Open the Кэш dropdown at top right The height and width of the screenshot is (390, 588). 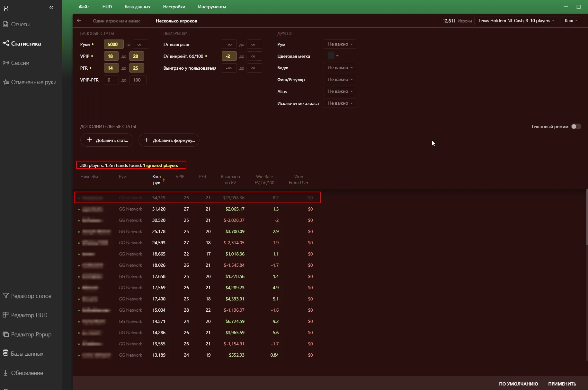[571, 21]
